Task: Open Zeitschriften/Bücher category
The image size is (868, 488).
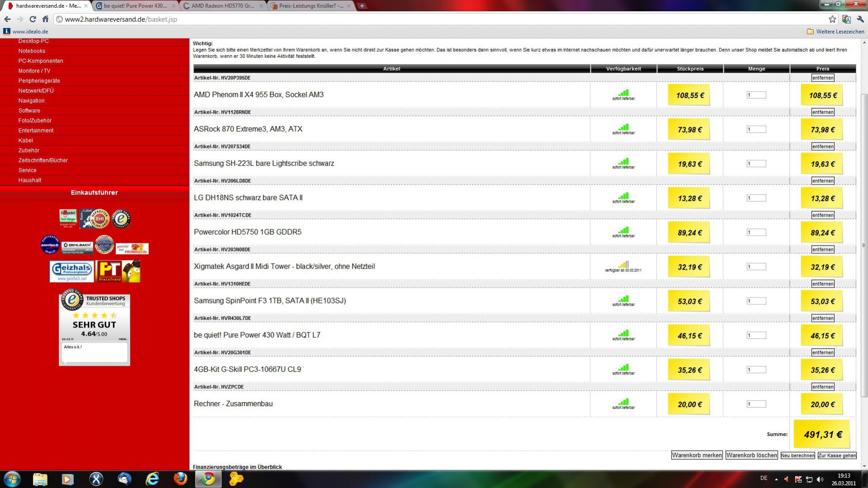Action: coord(43,161)
